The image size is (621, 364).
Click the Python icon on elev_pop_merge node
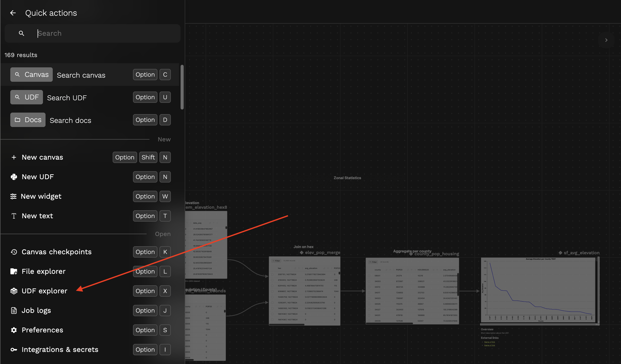[x=301, y=253]
